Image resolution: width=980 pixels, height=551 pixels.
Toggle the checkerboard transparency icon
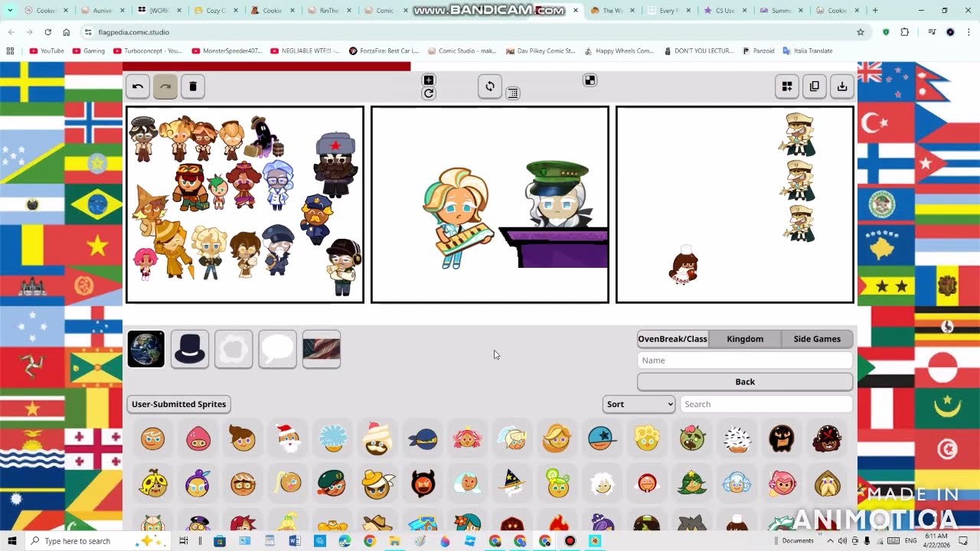tap(590, 80)
